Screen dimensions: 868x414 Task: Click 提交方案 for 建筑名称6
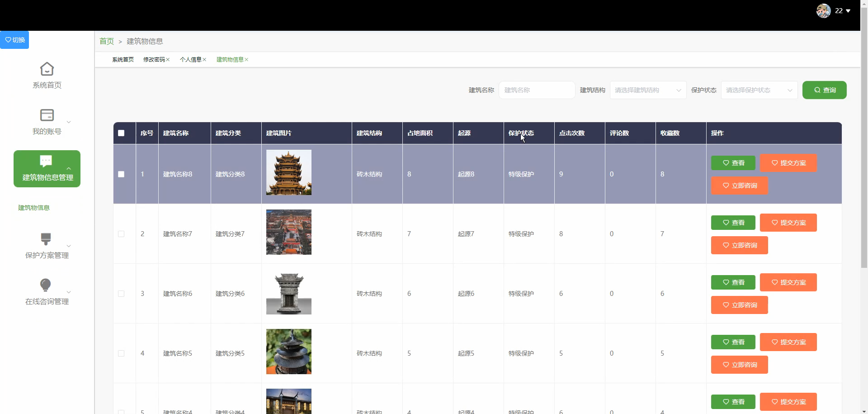point(788,282)
